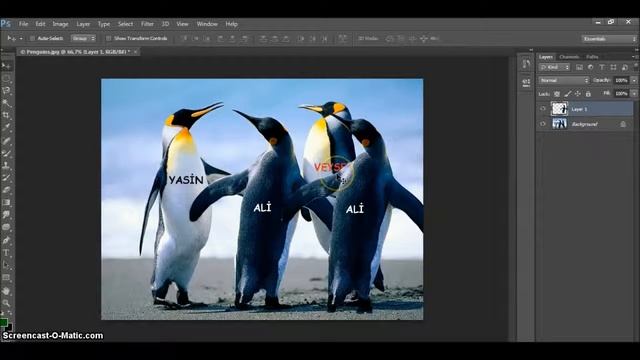Select the Crop tool
Viewport: 640px width, 360px height.
coord(6,116)
